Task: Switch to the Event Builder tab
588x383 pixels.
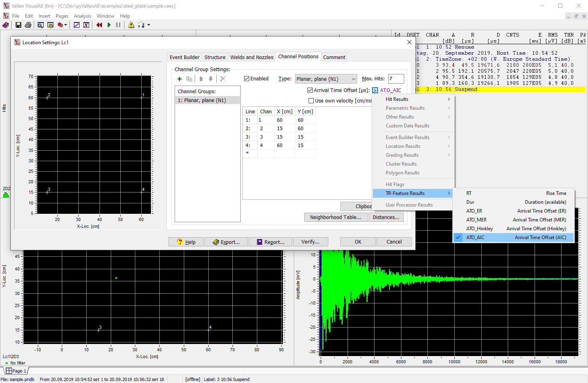Action: click(x=185, y=57)
